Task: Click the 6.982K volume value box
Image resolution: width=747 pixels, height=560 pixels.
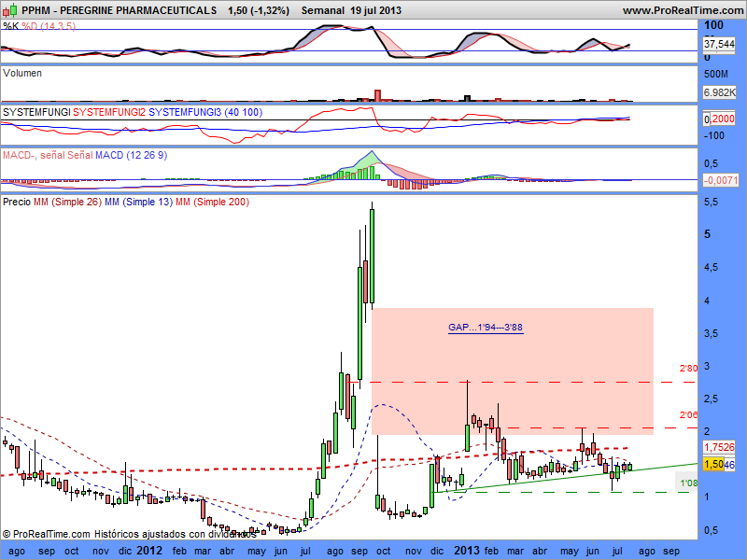Action: (x=720, y=92)
